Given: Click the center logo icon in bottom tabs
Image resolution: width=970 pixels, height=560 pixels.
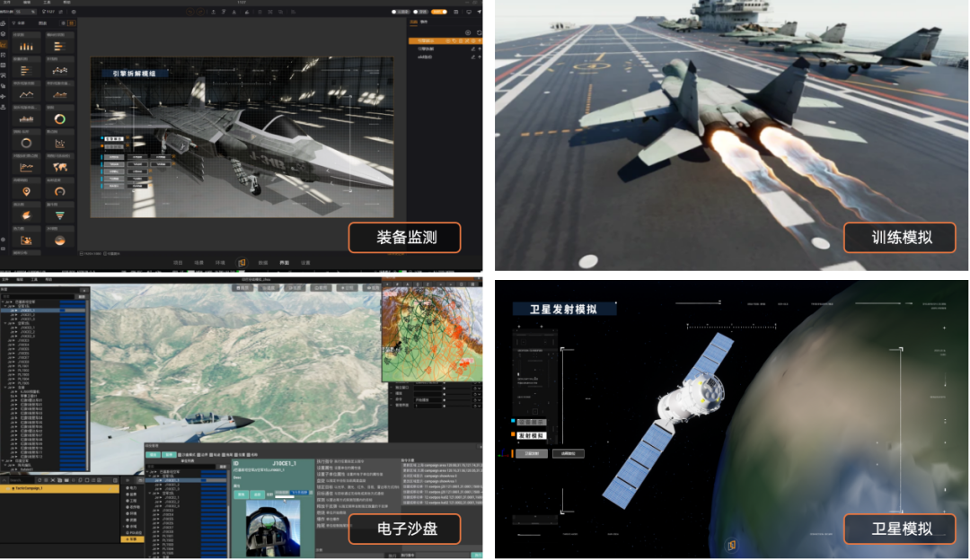Looking at the screenshot, I should pyautogui.click(x=242, y=263).
